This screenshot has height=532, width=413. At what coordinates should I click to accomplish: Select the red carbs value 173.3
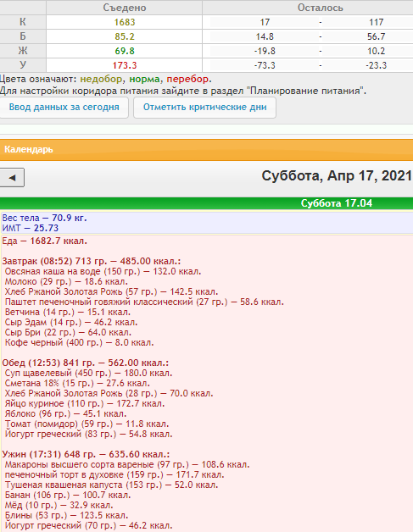125,65
